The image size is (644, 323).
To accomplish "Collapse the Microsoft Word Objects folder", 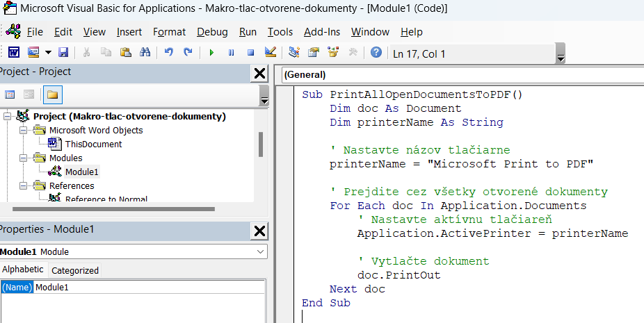I will click(23, 130).
